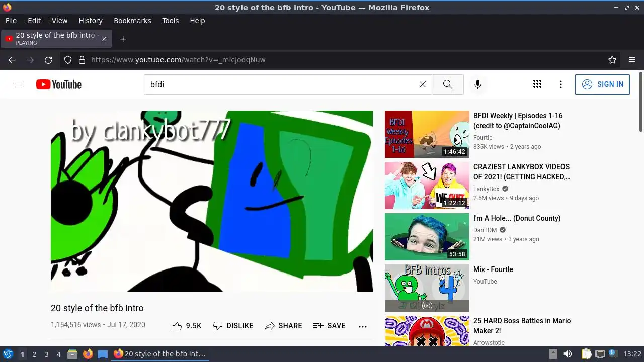Go to the YouTube home logo
644x362 pixels.
coord(59,84)
